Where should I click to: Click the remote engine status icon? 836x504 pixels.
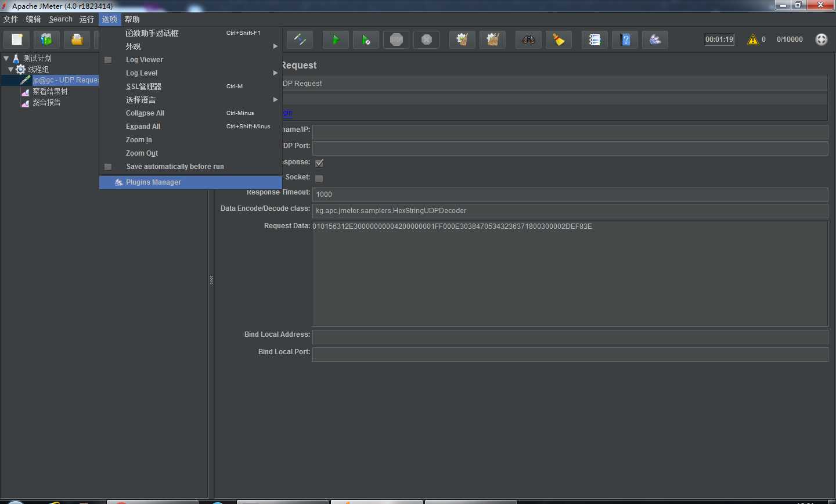tap(821, 39)
